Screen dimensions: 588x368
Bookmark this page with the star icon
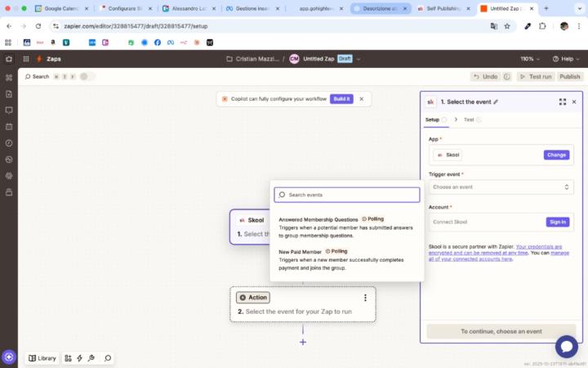coord(507,26)
